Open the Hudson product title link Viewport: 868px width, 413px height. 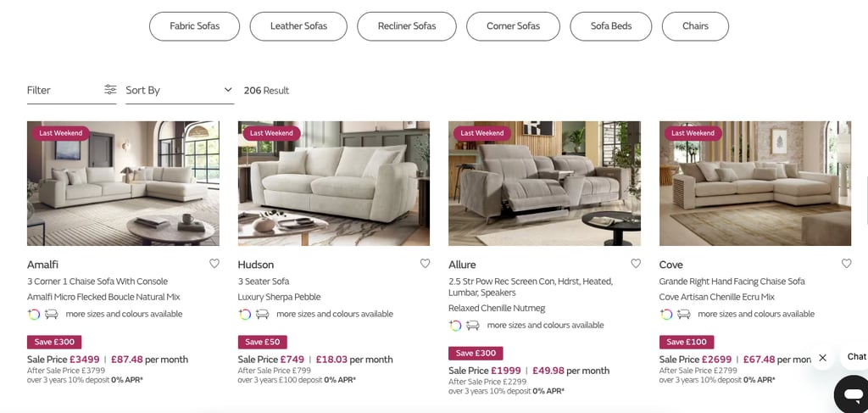tap(256, 265)
